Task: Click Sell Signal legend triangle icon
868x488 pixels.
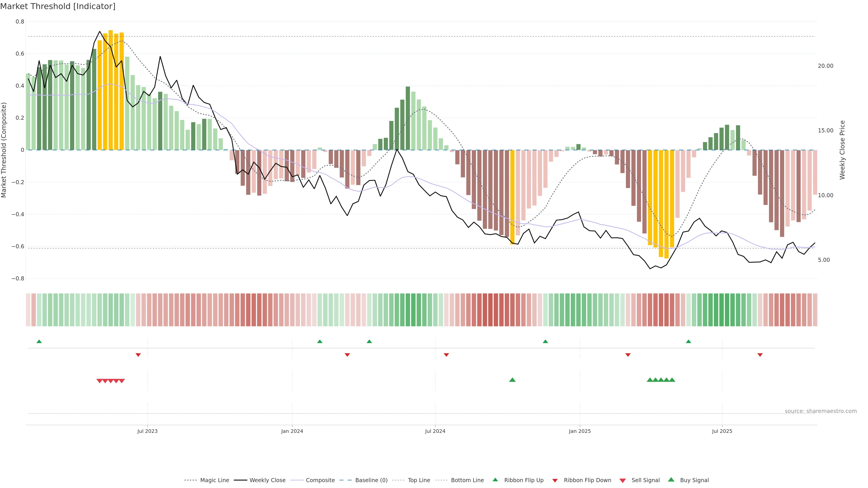Action: (x=622, y=481)
